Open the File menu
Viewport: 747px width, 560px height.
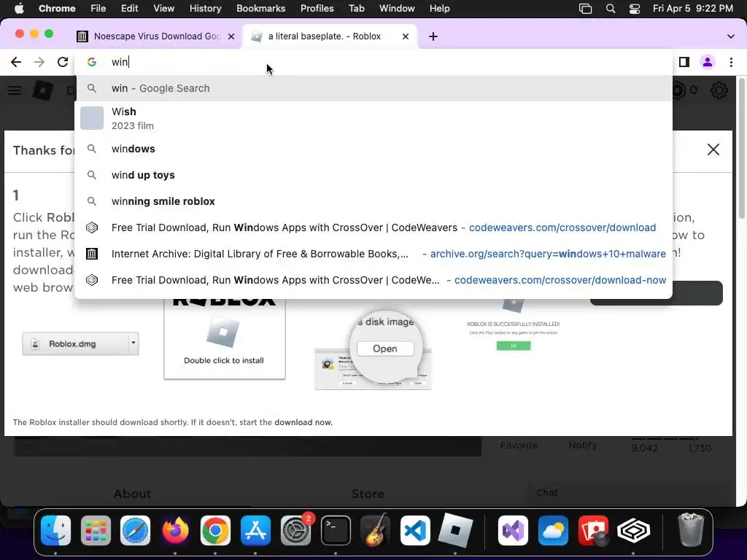click(98, 9)
